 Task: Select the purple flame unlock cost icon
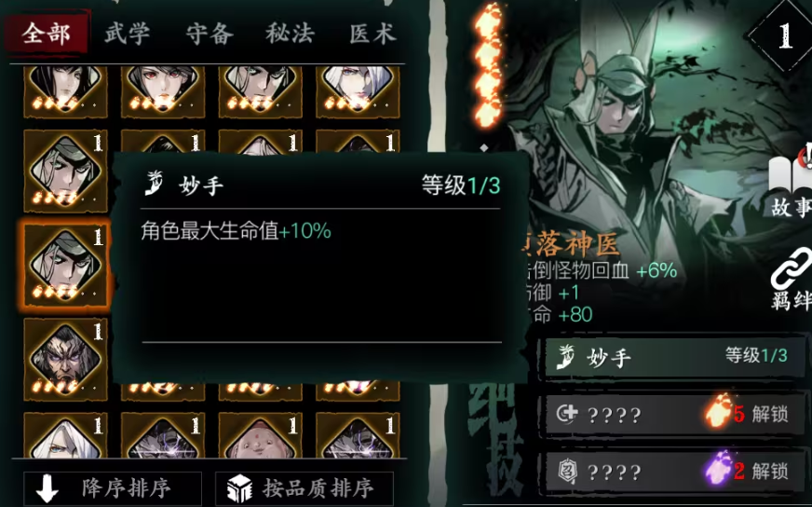[x=719, y=468]
